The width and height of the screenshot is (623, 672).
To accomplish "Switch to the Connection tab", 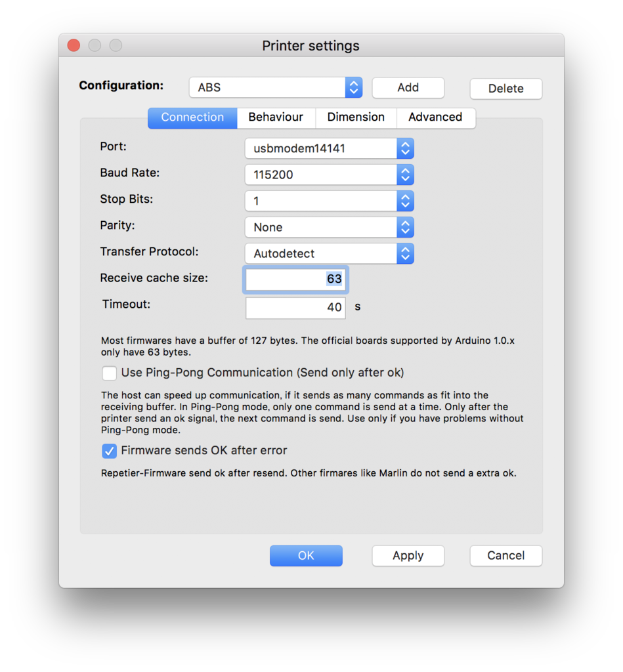I will (x=192, y=117).
